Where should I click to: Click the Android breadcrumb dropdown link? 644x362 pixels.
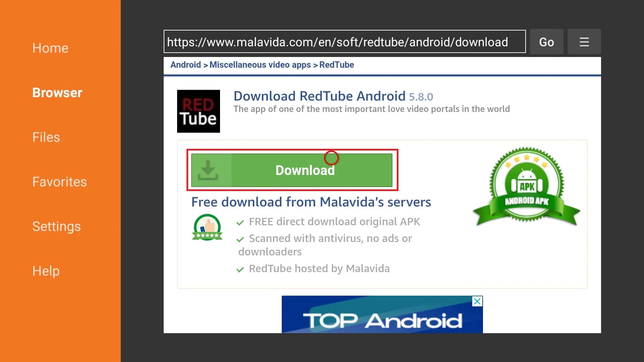[185, 65]
